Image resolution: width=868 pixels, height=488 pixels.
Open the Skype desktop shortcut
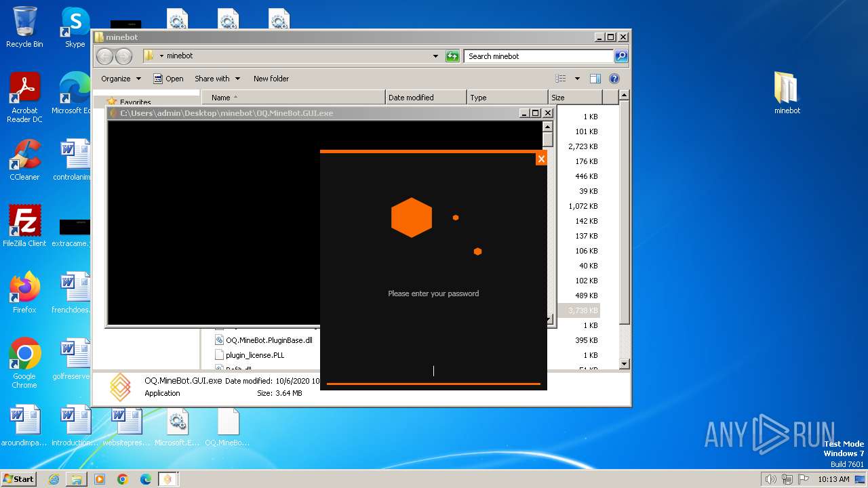pos(75,27)
